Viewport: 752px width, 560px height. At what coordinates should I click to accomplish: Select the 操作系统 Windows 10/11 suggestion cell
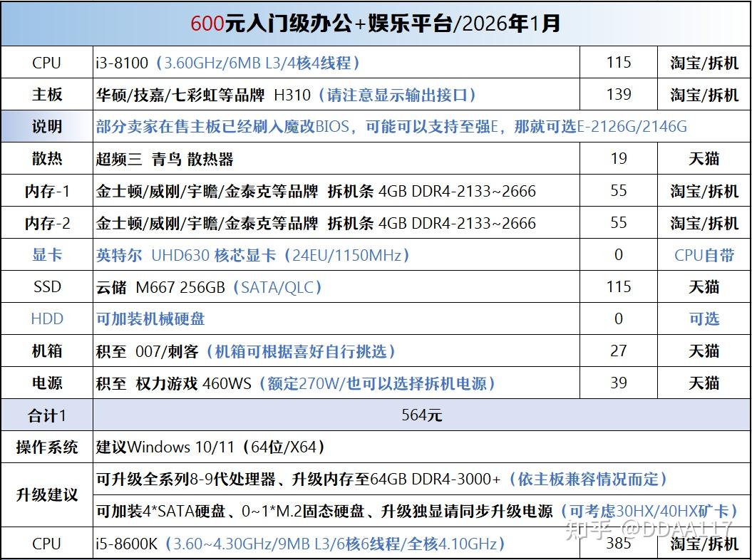(x=421, y=447)
